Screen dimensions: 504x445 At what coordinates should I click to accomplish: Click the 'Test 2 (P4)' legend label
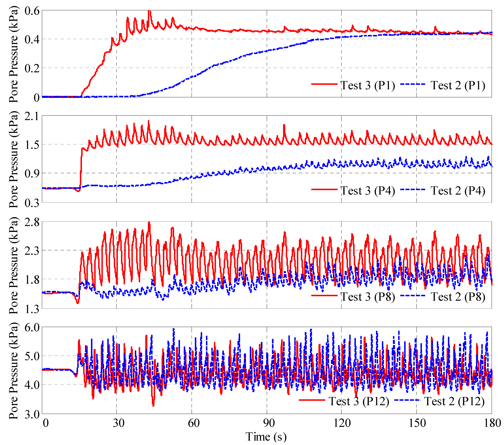[458, 191]
